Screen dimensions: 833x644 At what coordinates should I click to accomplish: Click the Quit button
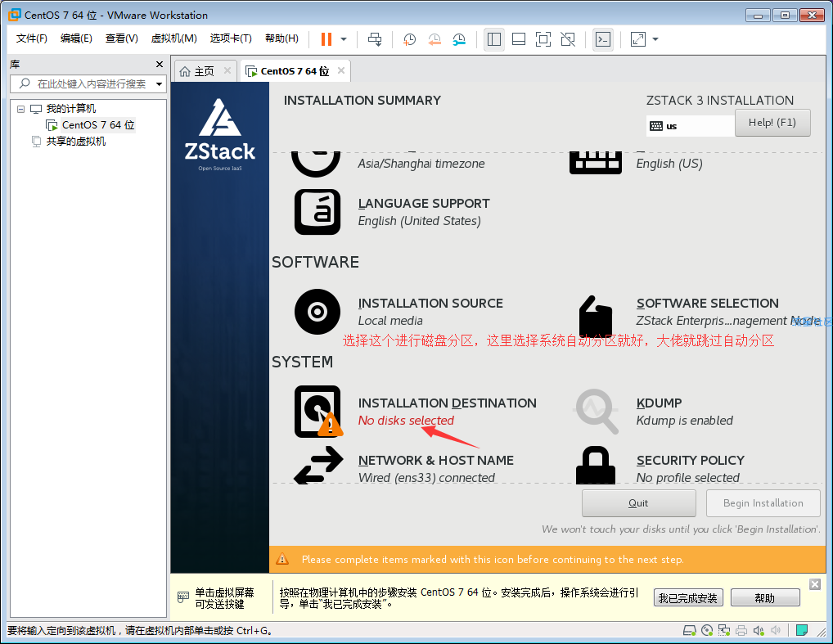coord(638,503)
